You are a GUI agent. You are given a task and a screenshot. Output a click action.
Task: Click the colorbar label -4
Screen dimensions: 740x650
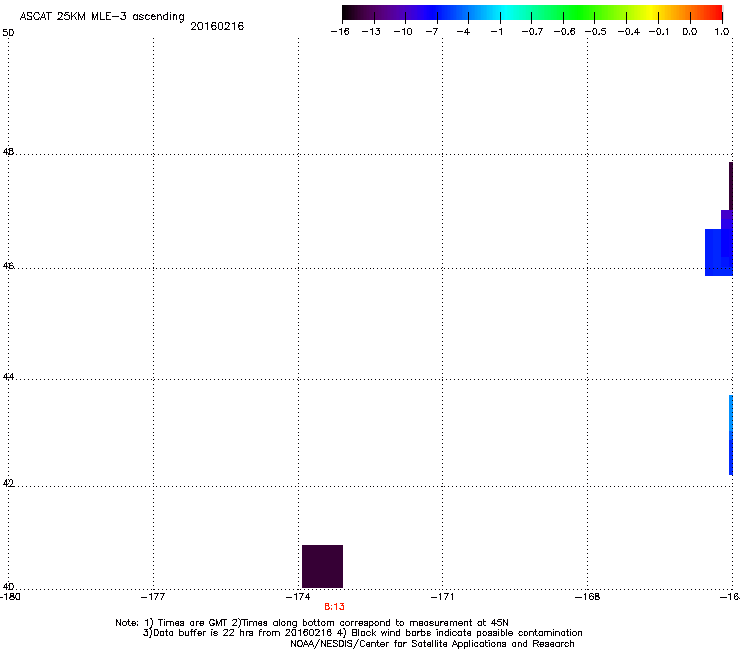tap(463, 32)
